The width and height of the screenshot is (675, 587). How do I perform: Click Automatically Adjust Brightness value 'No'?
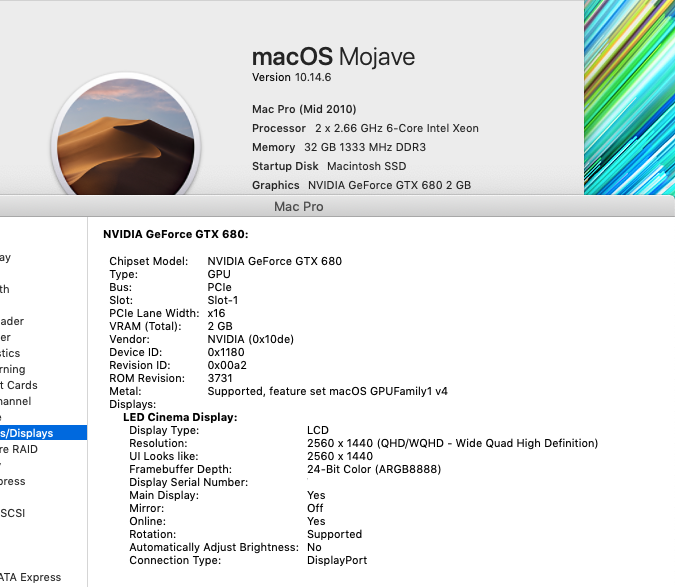314,547
